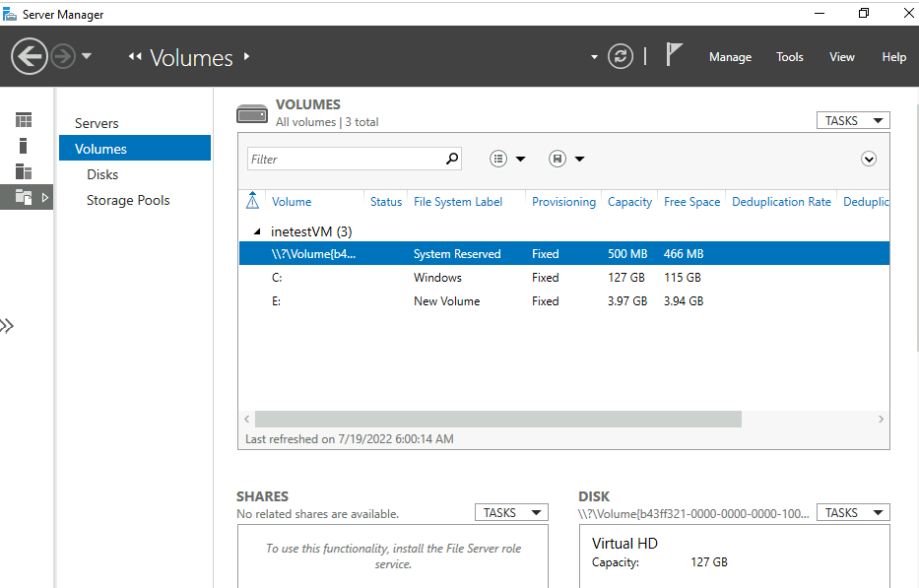
Task: Open the Volumes TASKS dropdown
Action: click(852, 120)
